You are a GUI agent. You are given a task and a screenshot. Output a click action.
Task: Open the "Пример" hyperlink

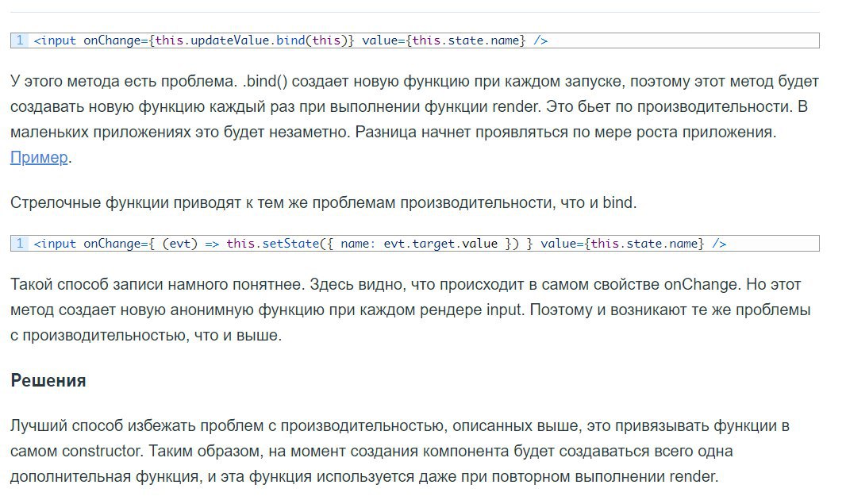click(39, 157)
